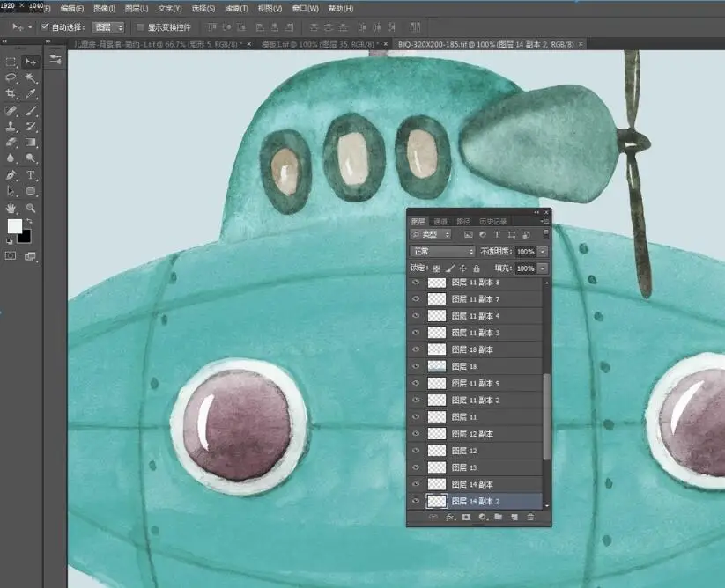Switch to the 历史记录 panel tab
Viewport: 725px width, 588px height.
coord(493,221)
